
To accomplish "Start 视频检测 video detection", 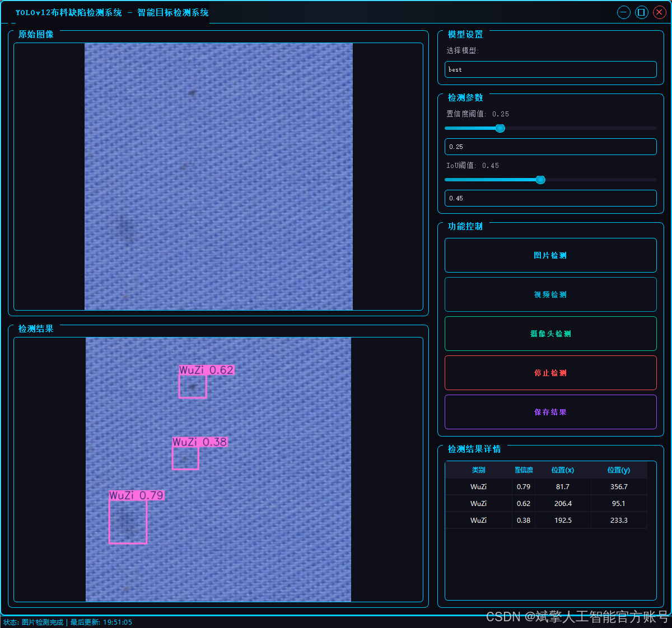I will coord(550,294).
